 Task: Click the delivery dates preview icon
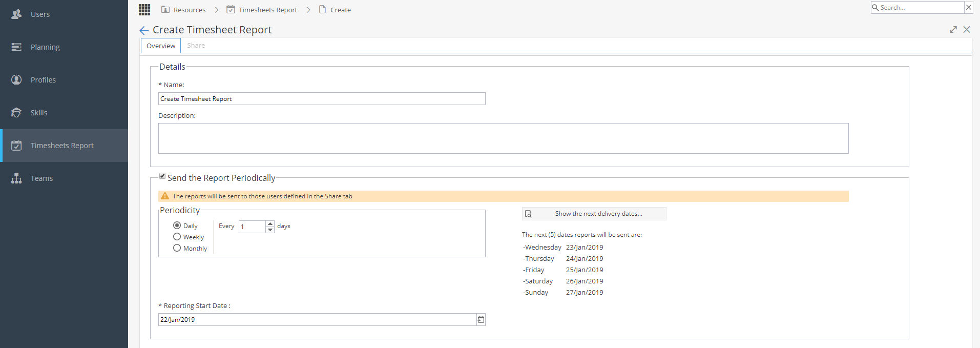[x=528, y=214]
